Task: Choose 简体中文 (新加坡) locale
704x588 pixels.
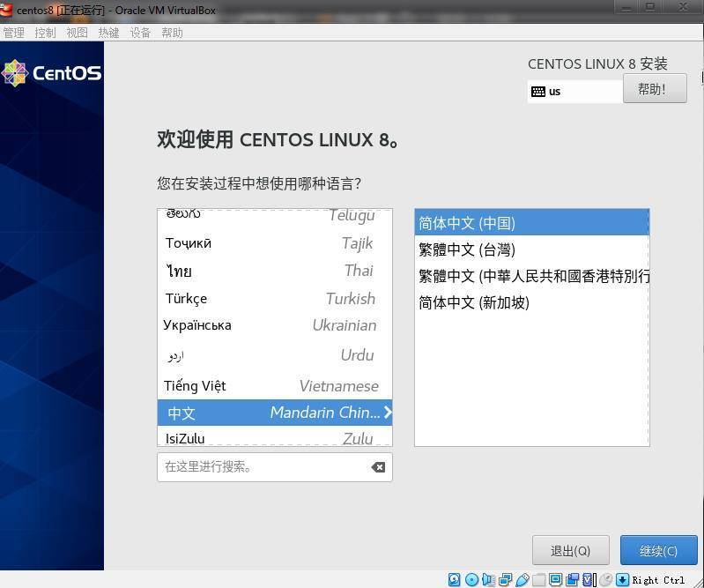Action: (531, 302)
